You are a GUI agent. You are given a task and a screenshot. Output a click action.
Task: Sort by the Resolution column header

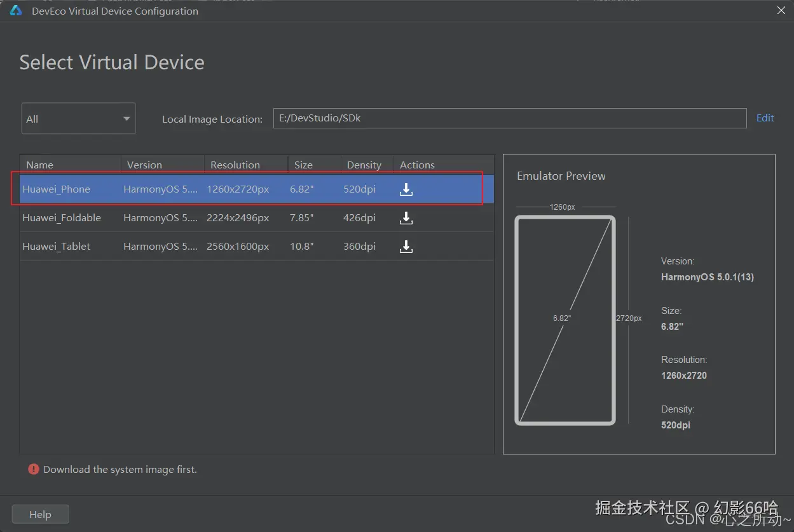coord(246,165)
